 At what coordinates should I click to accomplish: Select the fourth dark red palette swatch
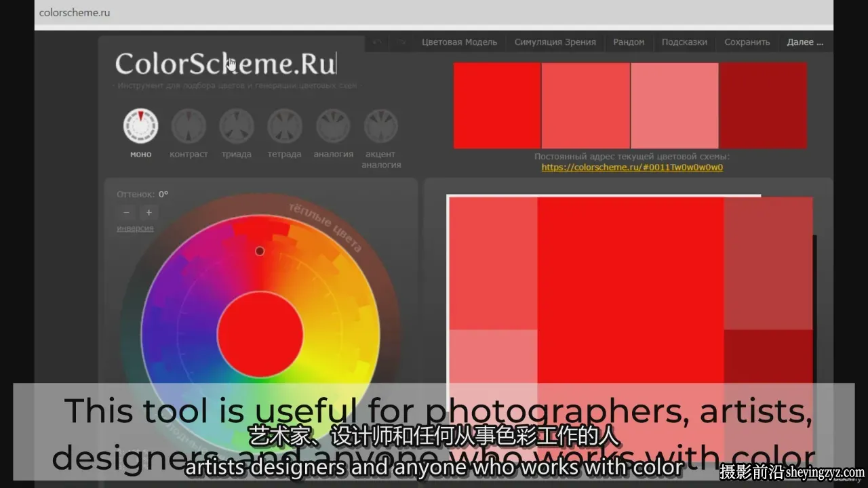(x=764, y=105)
